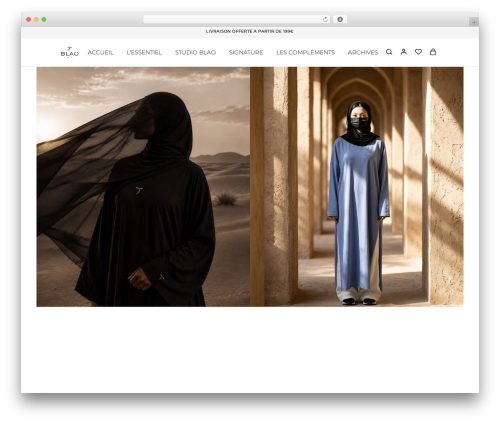Open the user account icon

404,52
